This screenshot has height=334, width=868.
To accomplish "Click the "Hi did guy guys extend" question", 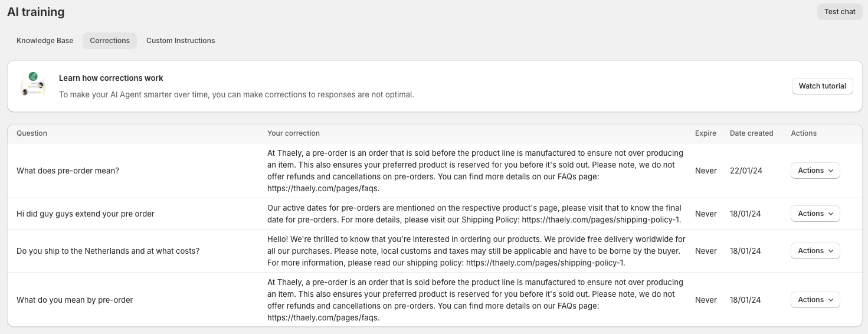I will pyautogui.click(x=86, y=214).
